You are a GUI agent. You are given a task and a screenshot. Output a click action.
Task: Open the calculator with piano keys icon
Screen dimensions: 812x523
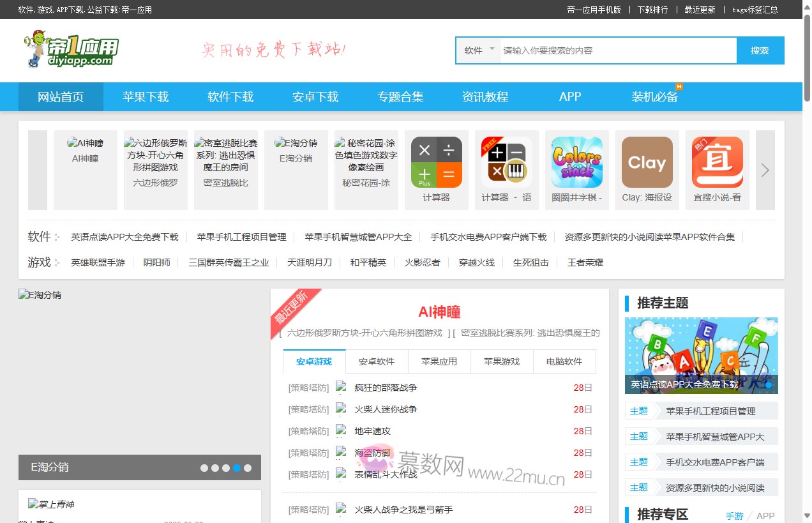tap(506, 162)
